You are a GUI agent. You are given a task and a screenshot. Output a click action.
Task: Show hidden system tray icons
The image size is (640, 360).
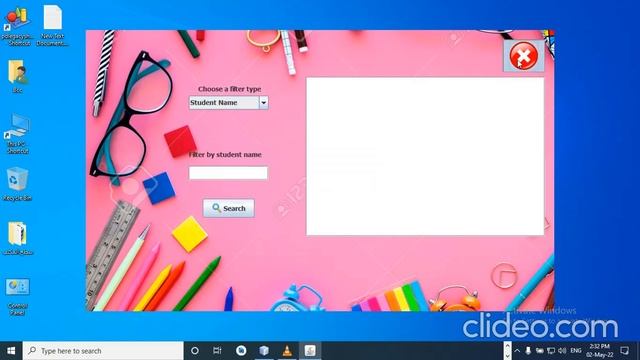pyautogui.click(x=517, y=351)
